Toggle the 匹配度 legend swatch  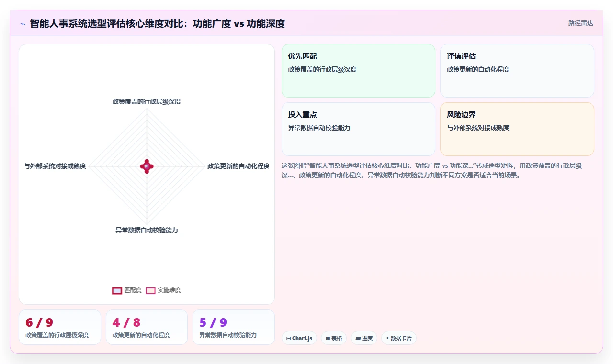[x=117, y=290]
